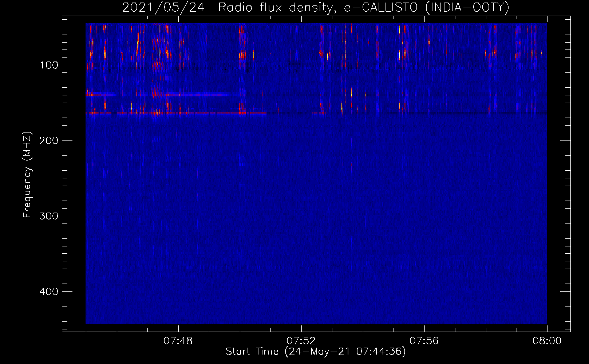Click the 08:00 time tick label
The height and width of the screenshot is (364, 589).
point(547,341)
